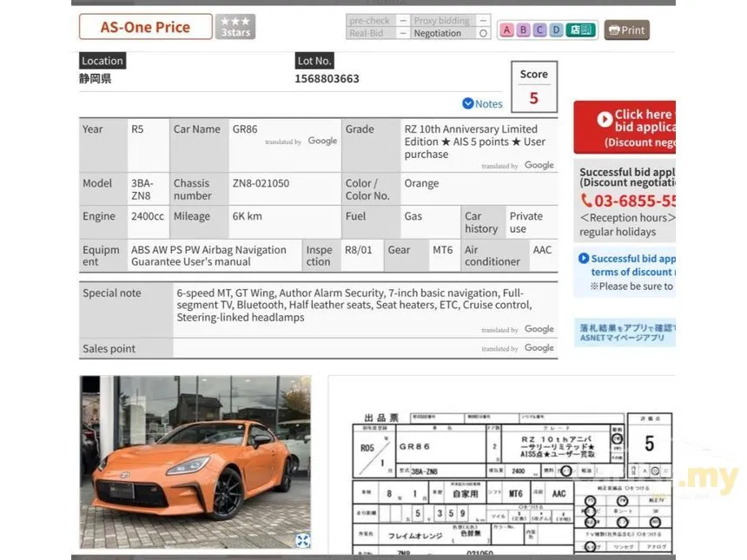Click the Proxy bidding dash indicator
Image resolution: width=747 pixels, height=560 pixels.
pos(483,21)
